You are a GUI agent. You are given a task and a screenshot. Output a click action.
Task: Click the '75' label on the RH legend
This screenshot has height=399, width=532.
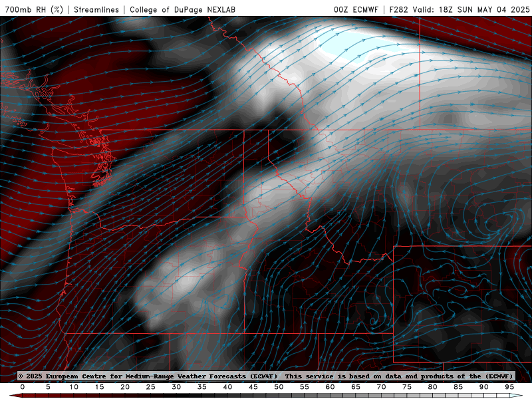coord(407,387)
